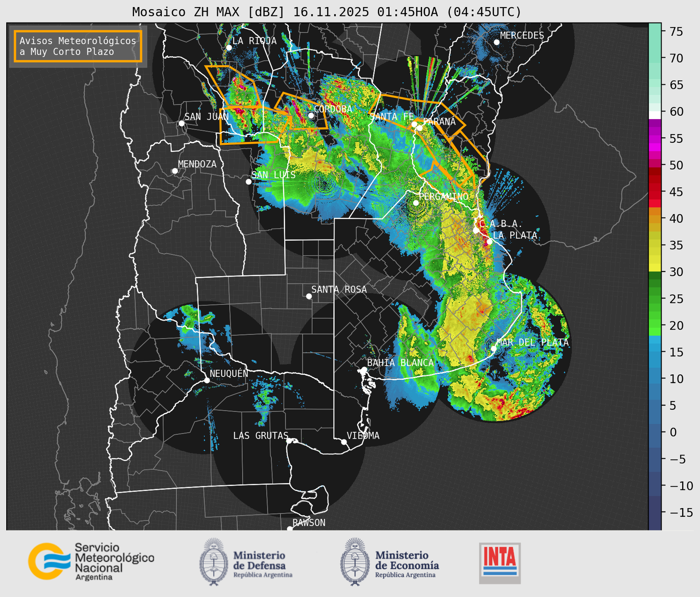Click the white marker dot at Mercedes
This screenshot has height=597, width=700.
497,42
